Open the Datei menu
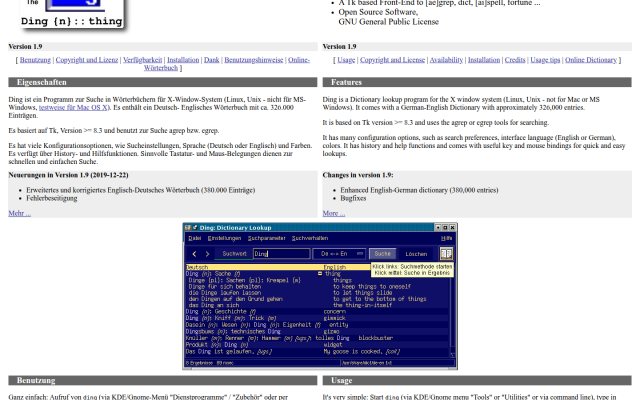 click(x=195, y=238)
